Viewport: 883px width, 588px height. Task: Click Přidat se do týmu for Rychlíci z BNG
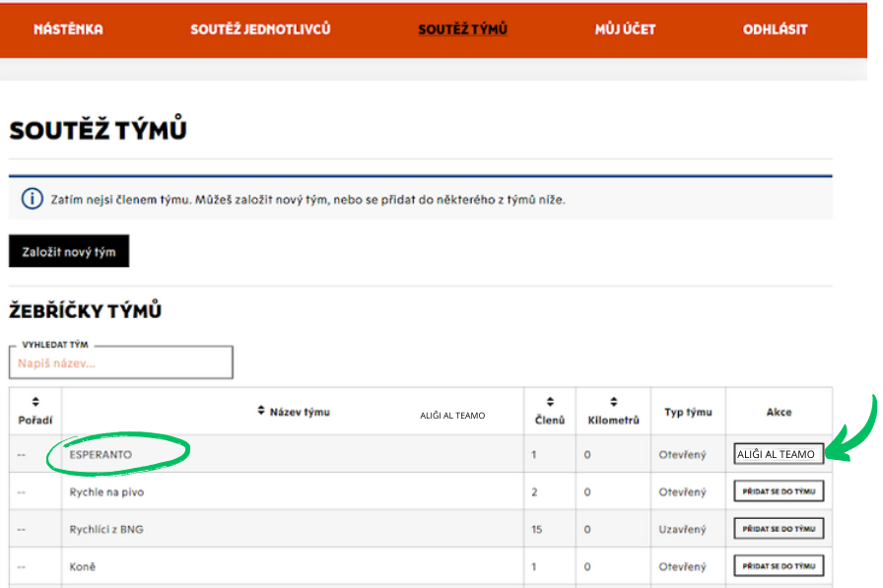point(779,529)
